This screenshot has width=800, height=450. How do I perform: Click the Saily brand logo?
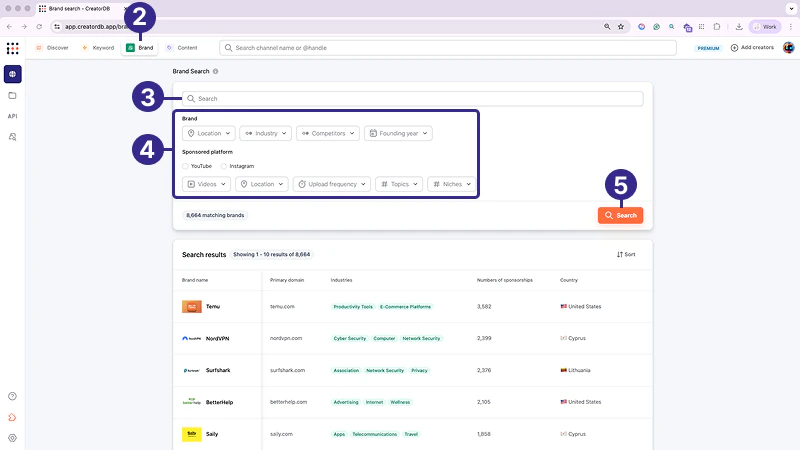(x=192, y=434)
